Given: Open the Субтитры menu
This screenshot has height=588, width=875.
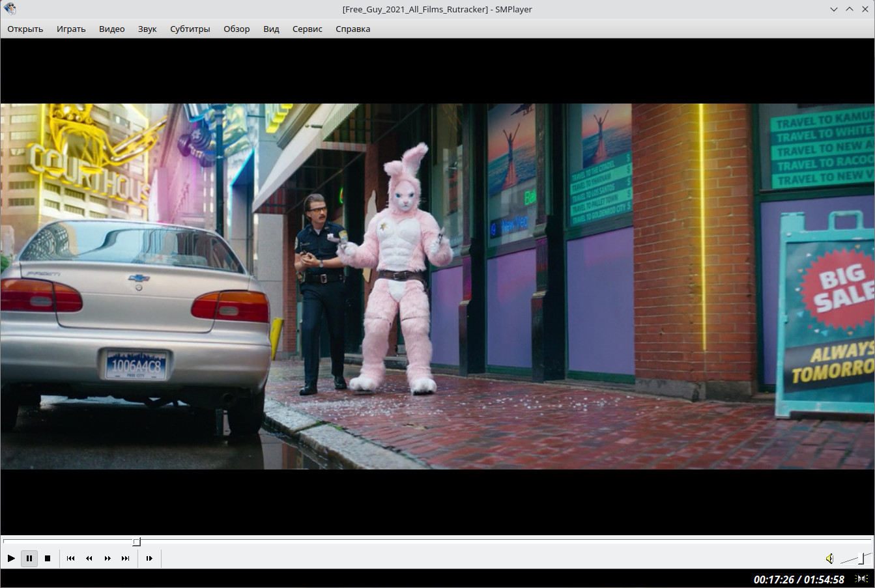Looking at the screenshot, I should pyautogui.click(x=190, y=29).
